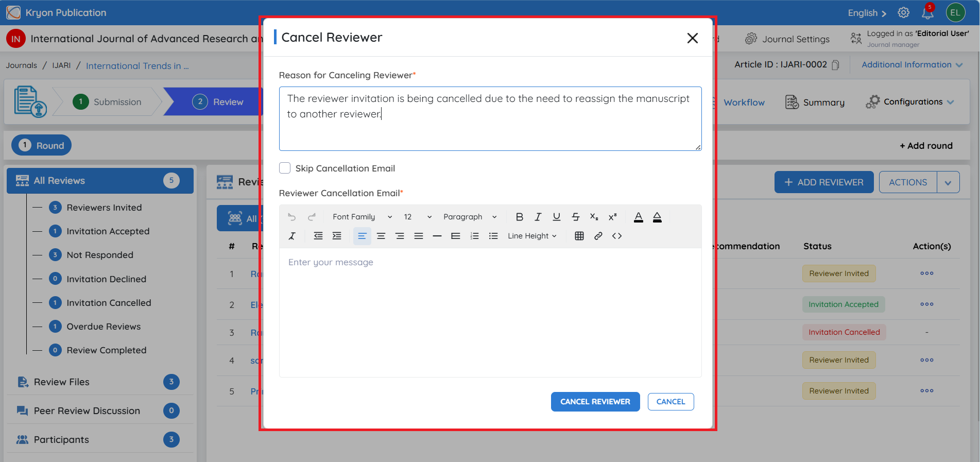Viewport: 980px width, 462px height.
Task: Insert a table into the email
Action: point(579,236)
